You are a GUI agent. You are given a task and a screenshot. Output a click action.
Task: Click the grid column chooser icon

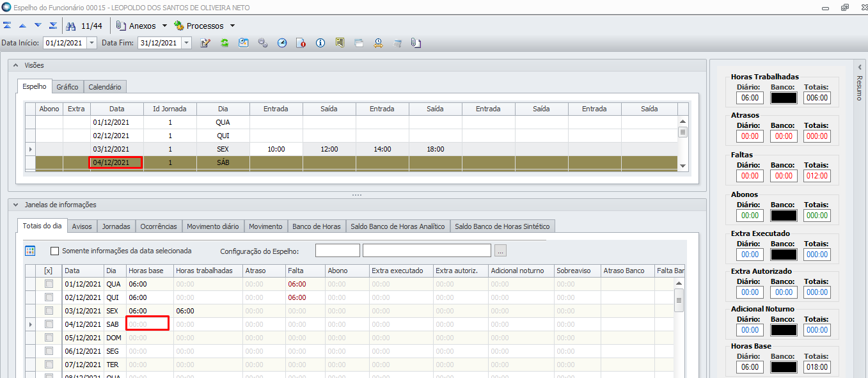(x=30, y=251)
